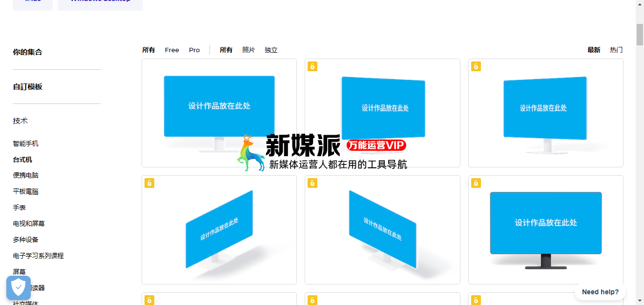This screenshot has height=305, width=644.
Task: Click lock badge on top-right angled monitor mockup
Action: pos(476,66)
